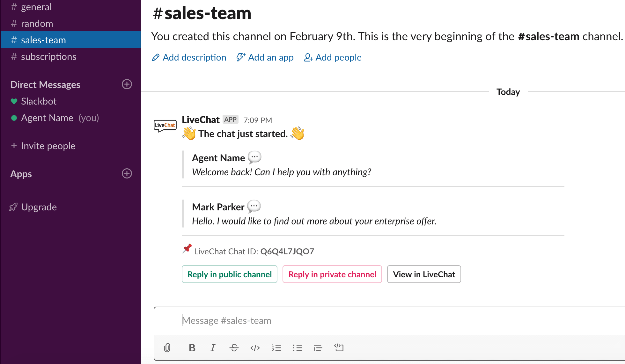Click Reply in public channel button

pyautogui.click(x=230, y=274)
